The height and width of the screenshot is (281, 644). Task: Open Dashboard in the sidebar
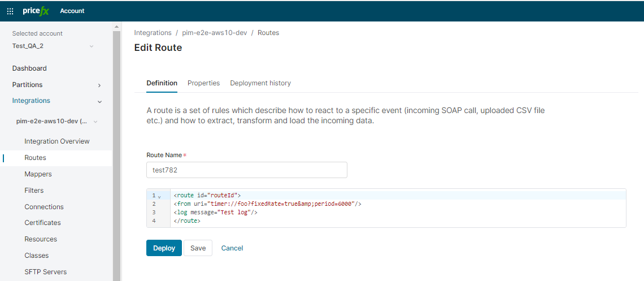pyautogui.click(x=29, y=68)
